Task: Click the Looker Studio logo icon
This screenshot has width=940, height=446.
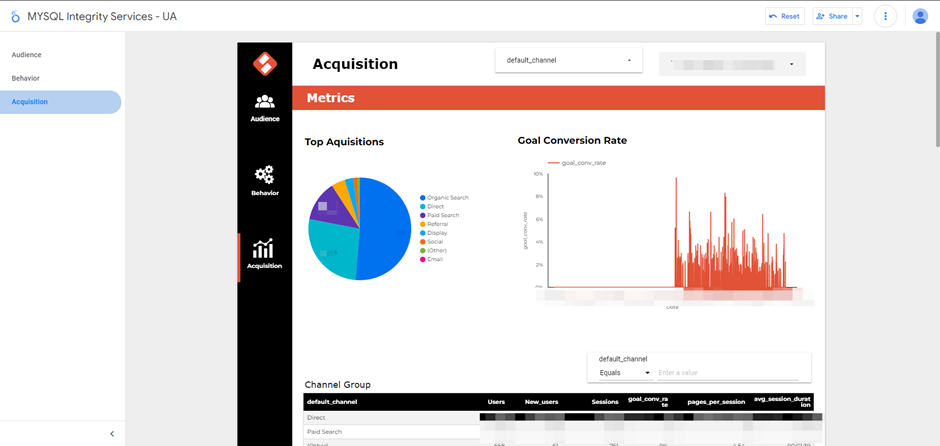Action: coord(15,16)
